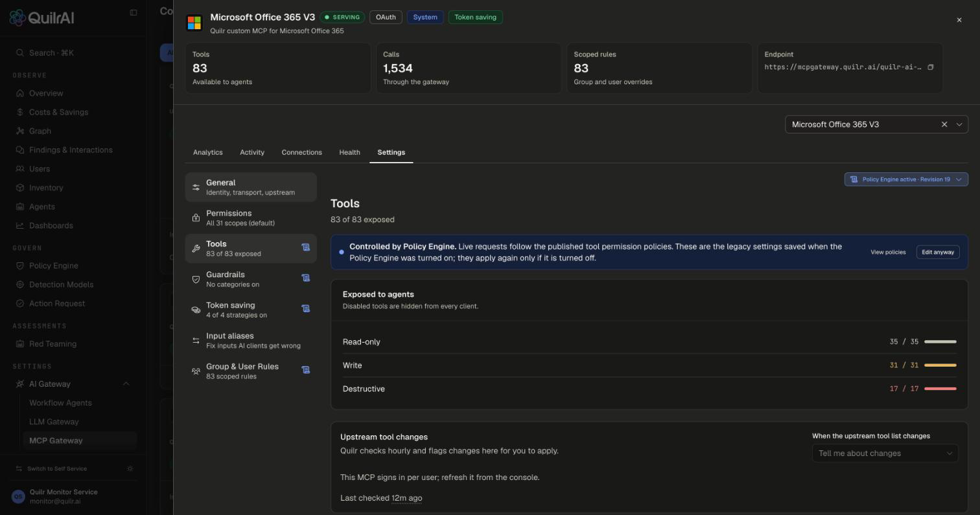Click the Microsoft Office 365 logo icon
The image size is (980, 515).
[194, 23]
